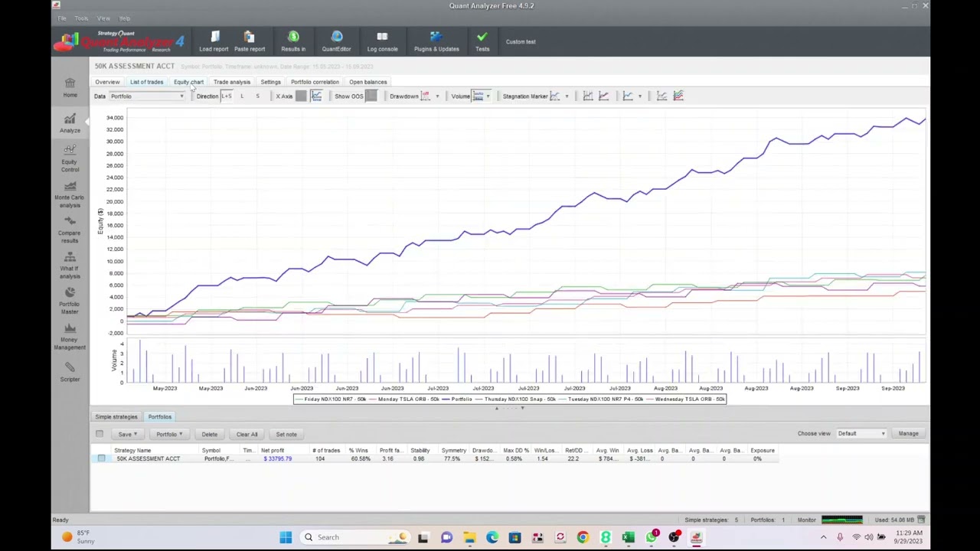Select L+S direction
This screenshot has height=551, width=980.
227,96
